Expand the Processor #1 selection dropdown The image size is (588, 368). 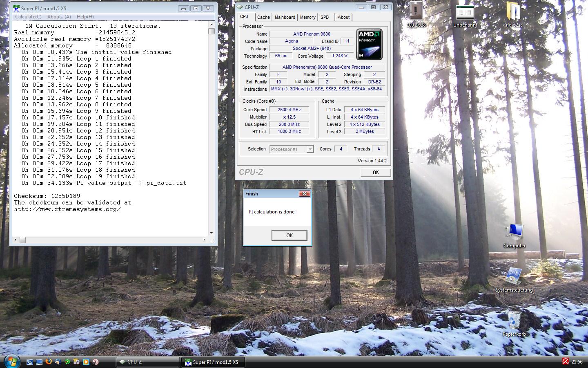point(310,149)
